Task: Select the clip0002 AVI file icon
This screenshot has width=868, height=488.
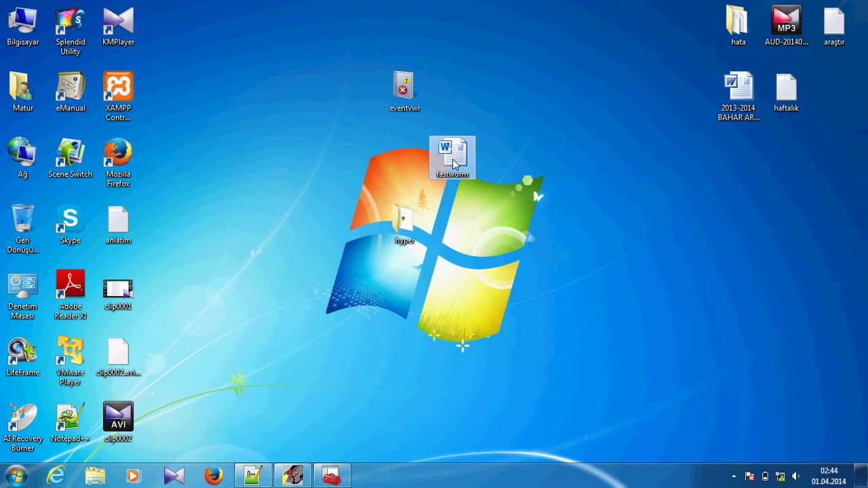Action: (118, 424)
